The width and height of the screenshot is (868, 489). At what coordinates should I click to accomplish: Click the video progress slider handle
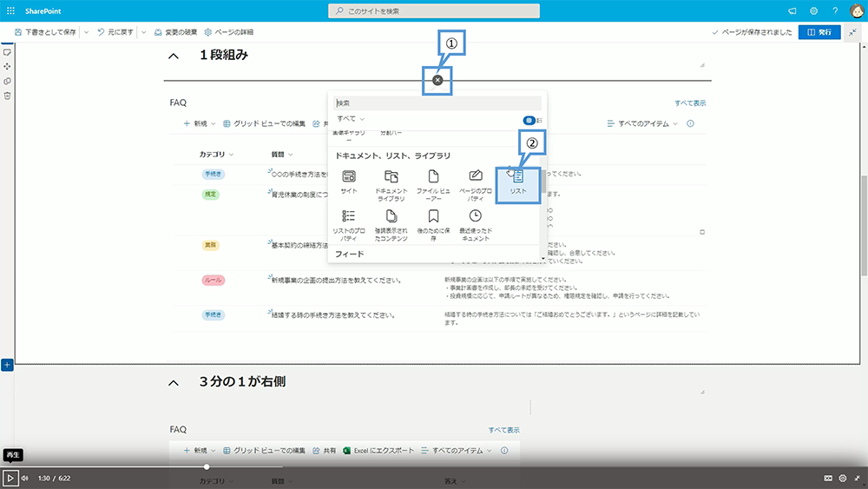(207, 466)
